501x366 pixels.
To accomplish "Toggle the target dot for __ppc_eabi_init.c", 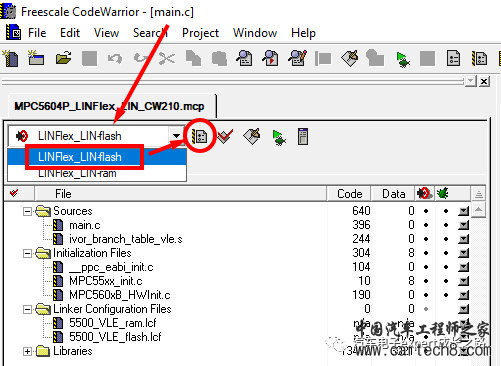I will 426,267.
